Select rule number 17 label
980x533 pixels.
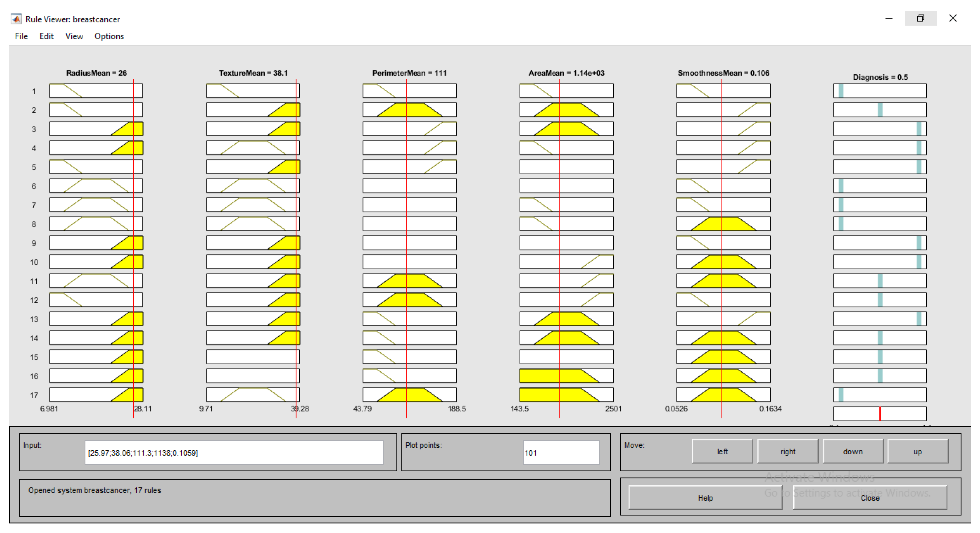click(34, 395)
